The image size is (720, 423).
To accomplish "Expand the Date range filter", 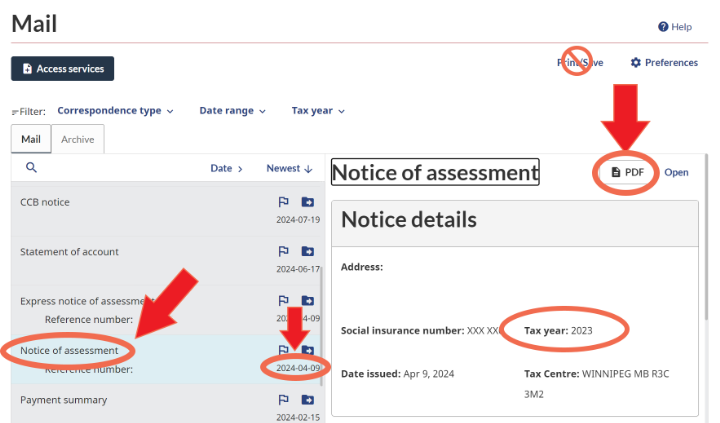I will pos(232,111).
